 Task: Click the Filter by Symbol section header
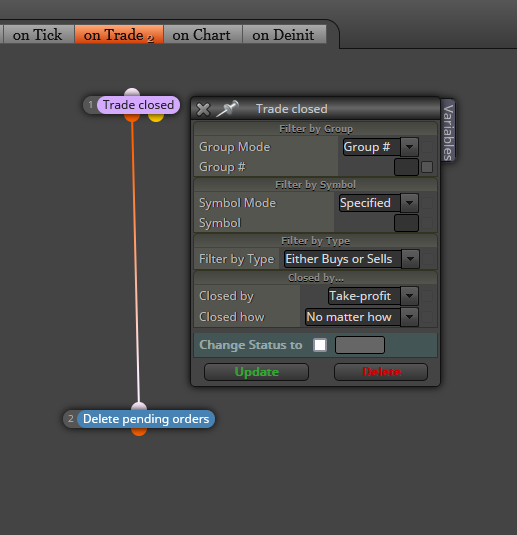[316, 185]
